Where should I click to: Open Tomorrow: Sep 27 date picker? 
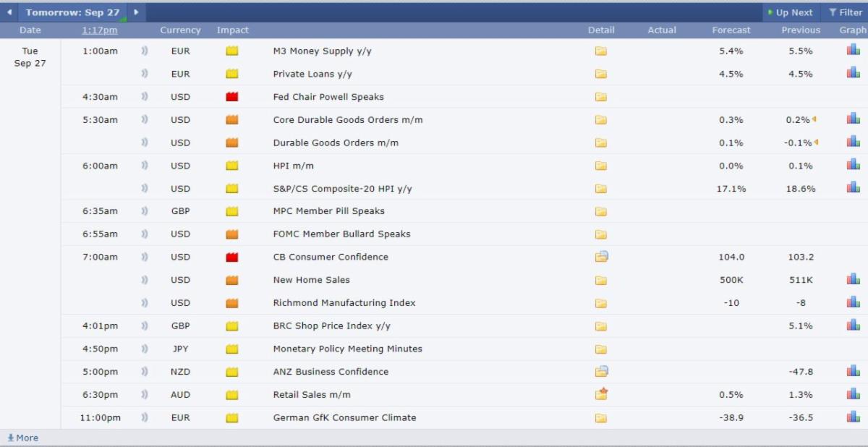[x=73, y=12]
